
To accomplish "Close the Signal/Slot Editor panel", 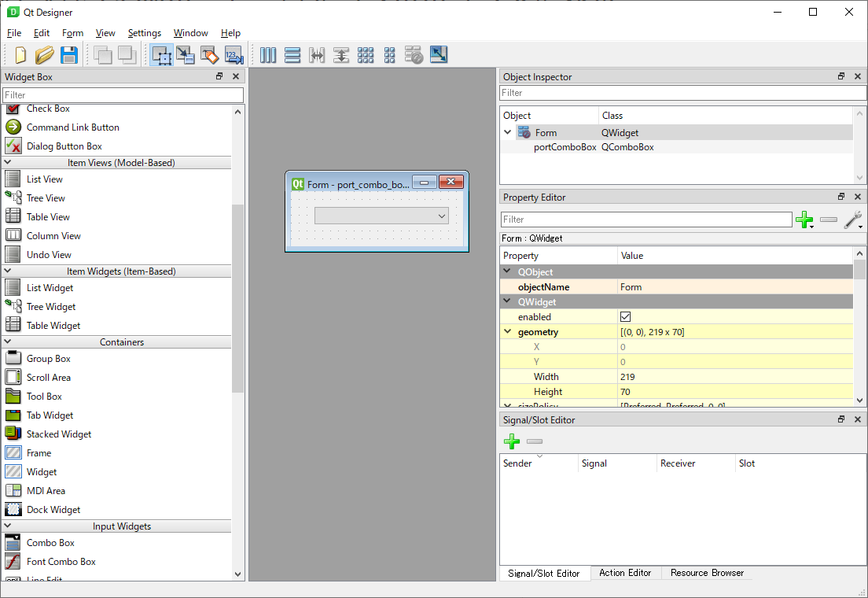I will pos(858,419).
